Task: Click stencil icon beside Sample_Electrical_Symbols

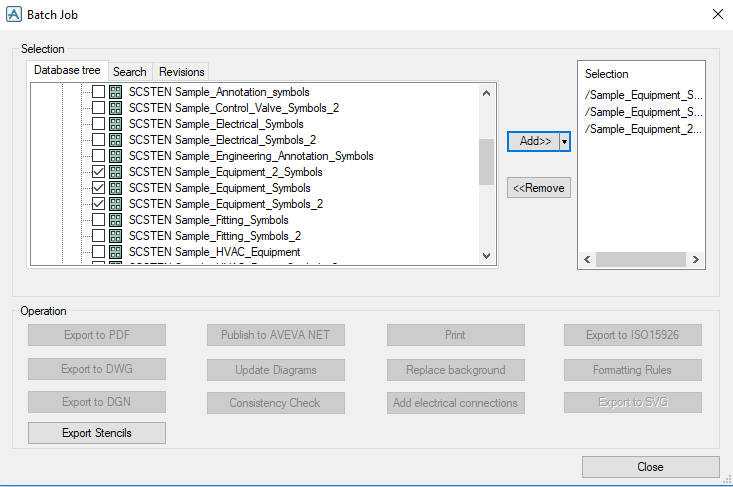Action: tap(115, 124)
